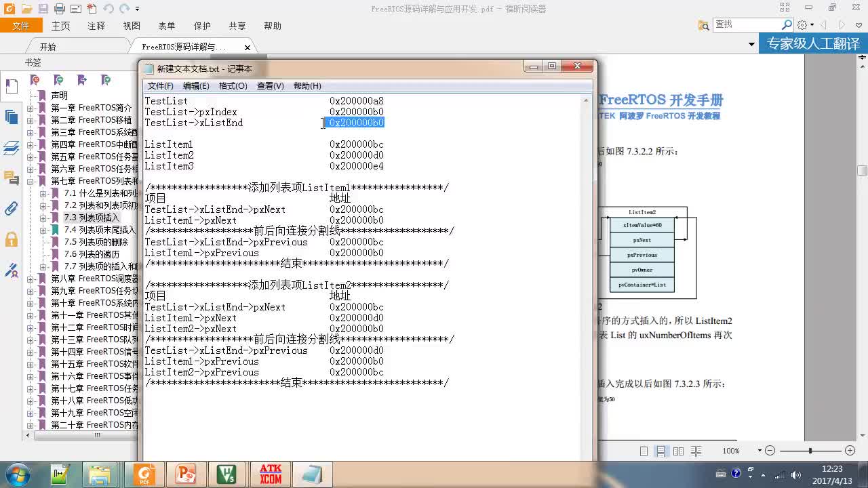Click the settings gear icon near search
The width and height of the screenshot is (868, 488).
point(802,24)
